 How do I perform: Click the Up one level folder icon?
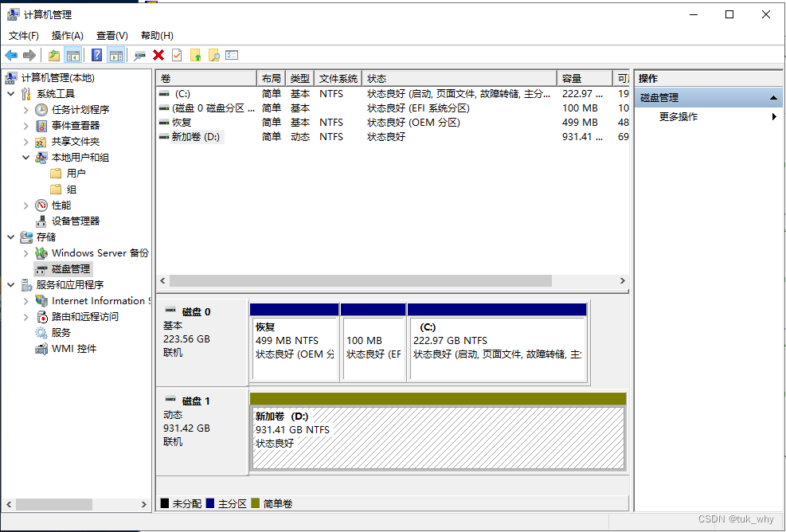click(x=54, y=55)
